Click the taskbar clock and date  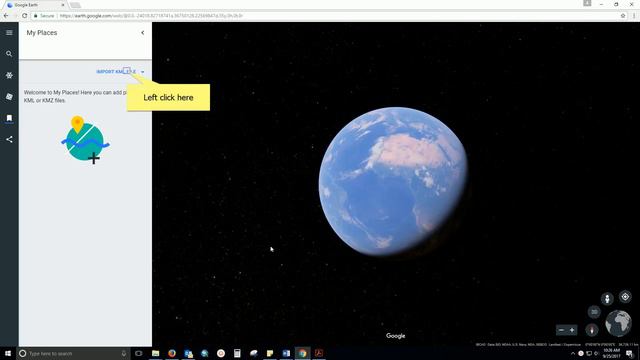pos(611,353)
